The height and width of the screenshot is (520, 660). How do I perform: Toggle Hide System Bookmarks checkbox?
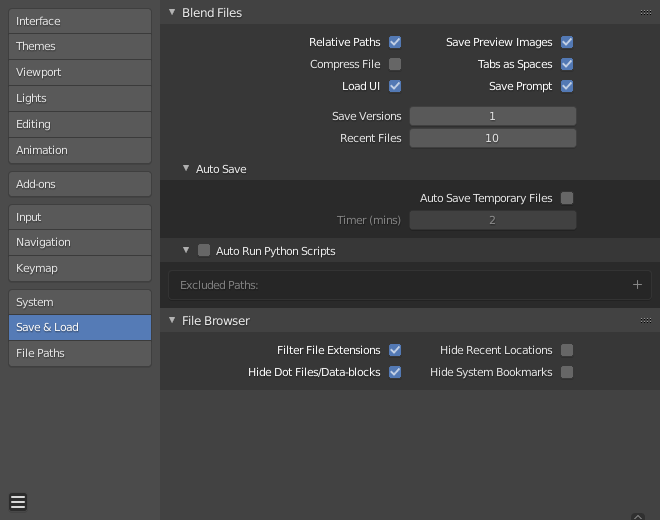tap(567, 372)
